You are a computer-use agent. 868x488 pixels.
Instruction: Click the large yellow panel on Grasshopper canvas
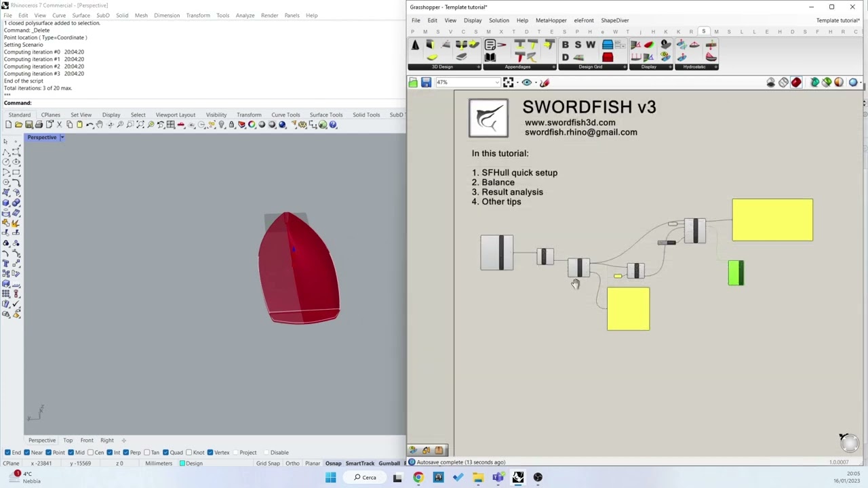tap(772, 220)
